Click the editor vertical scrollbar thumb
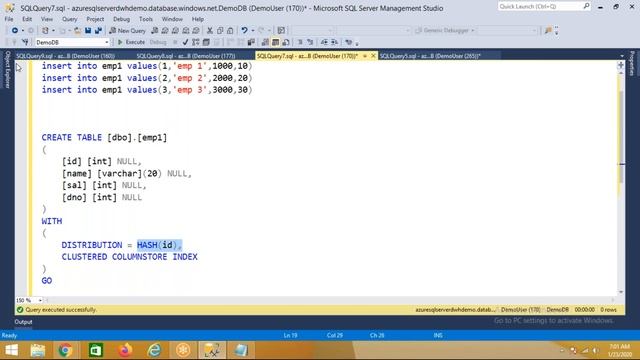Image resolution: width=640 pixels, height=360 pixels. pos(621,137)
